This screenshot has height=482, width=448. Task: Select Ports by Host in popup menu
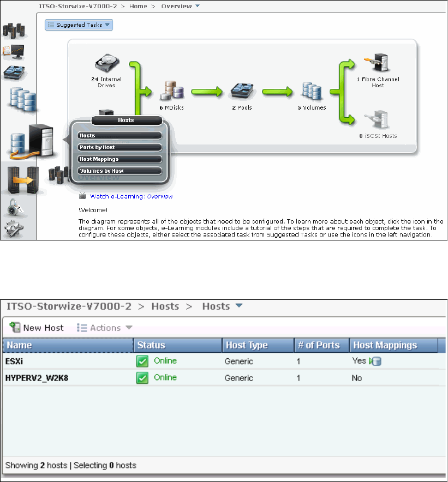pyautogui.click(x=120, y=147)
